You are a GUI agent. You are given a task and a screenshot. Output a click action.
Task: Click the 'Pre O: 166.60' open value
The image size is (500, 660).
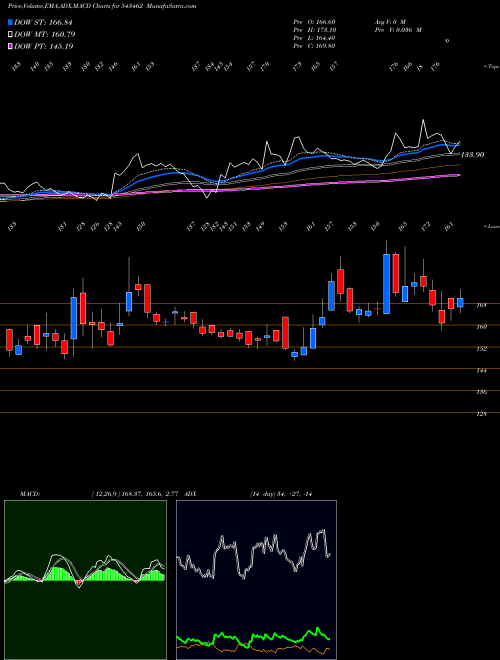pos(314,22)
